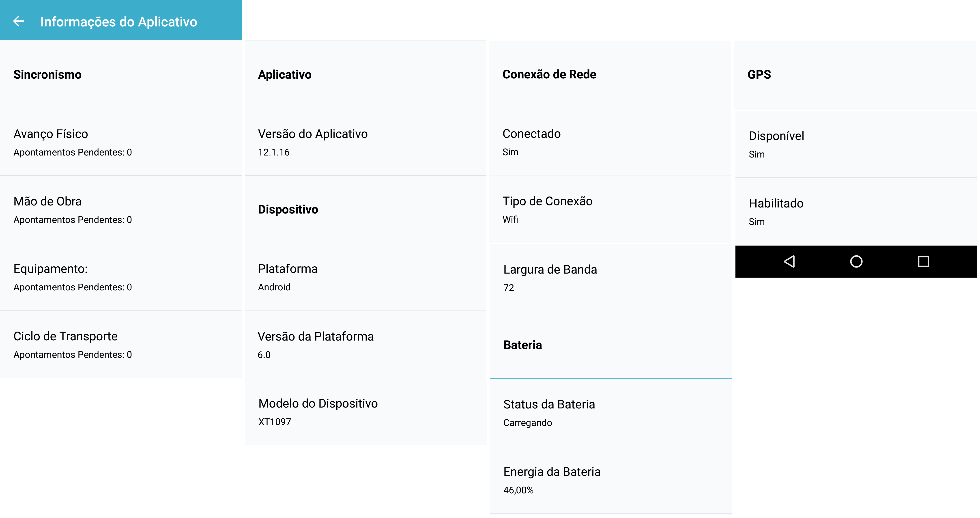The image size is (980, 518).
Task: Select the Status da Bateria row
Action: point(611,412)
